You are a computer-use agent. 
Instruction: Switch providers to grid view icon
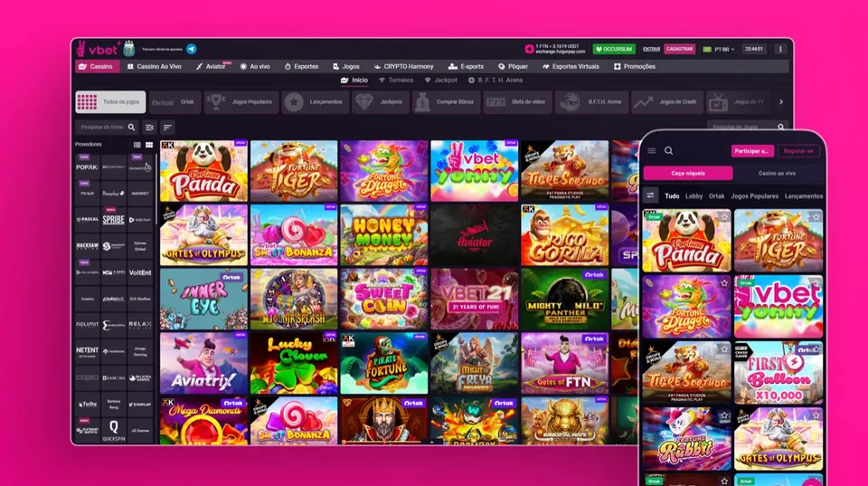pyautogui.click(x=149, y=145)
